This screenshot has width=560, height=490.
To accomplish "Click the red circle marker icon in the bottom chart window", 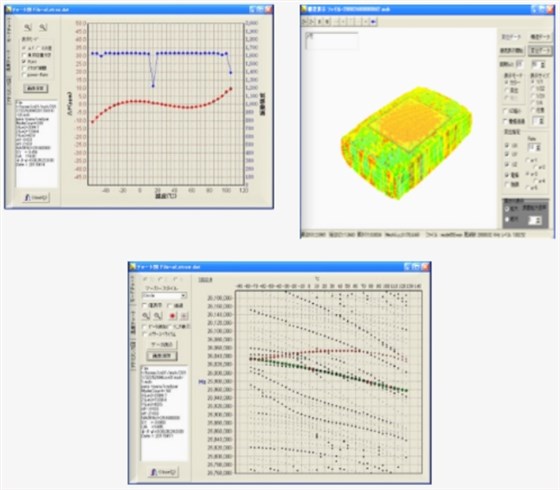I will click(172, 316).
